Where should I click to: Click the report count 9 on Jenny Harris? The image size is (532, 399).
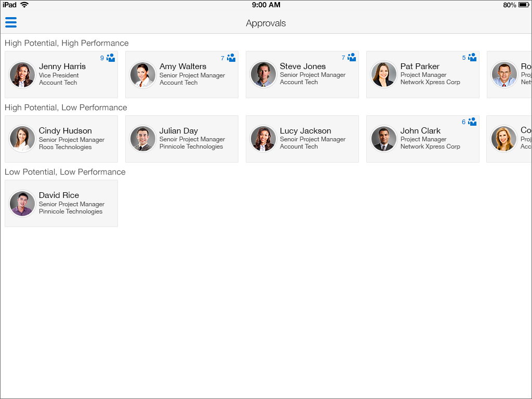pos(102,58)
